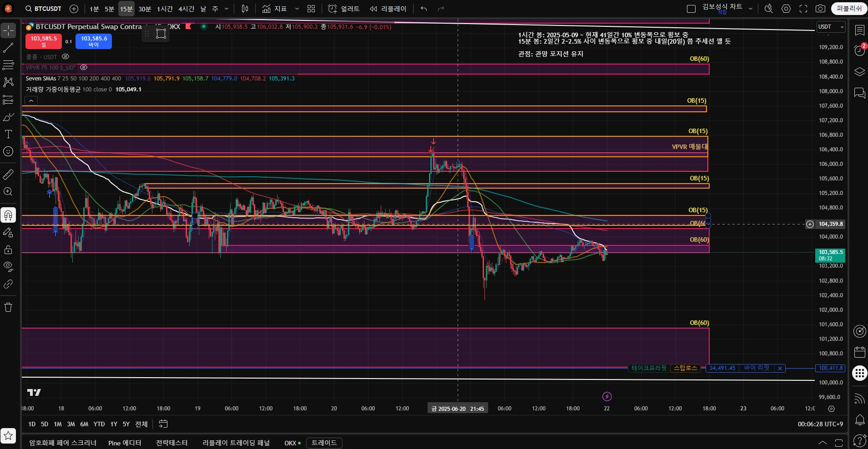868x449 pixels.
Task: Open the emoji icons tool
Action: [x=8, y=151]
